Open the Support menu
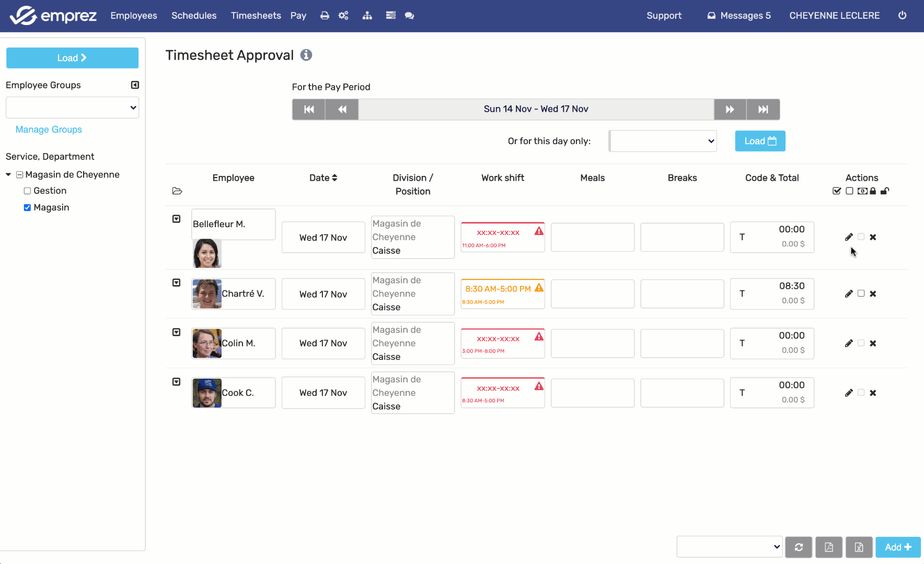Image resolution: width=924 pixels, height=564 pixels. tap(664, 16)
